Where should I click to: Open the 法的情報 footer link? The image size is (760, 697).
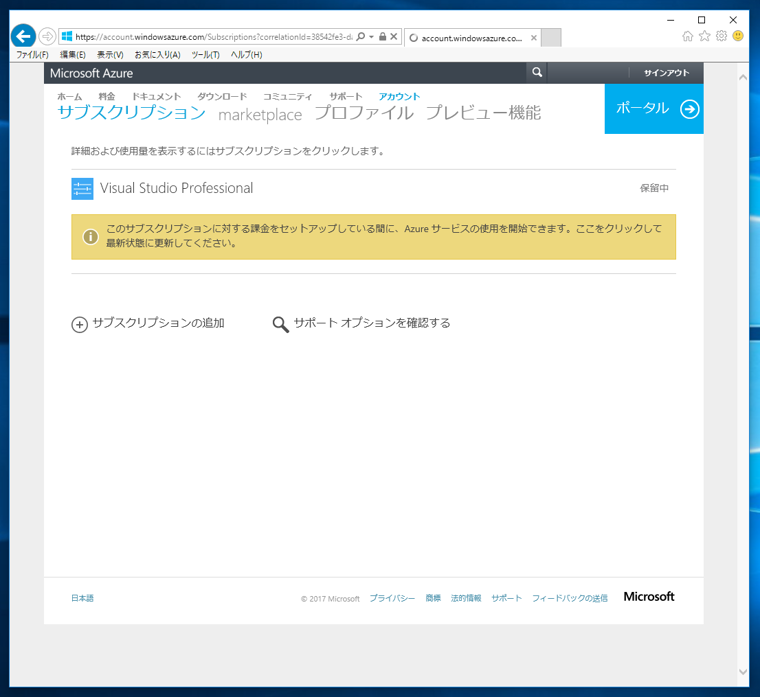click(x=466, y=598)
